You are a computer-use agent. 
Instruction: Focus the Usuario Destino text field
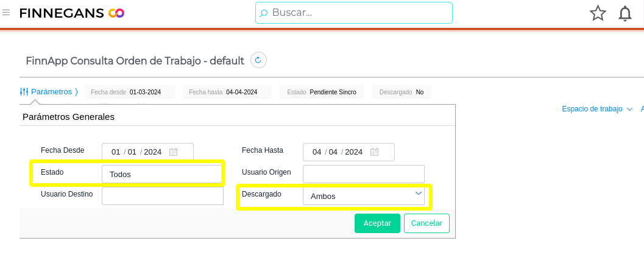[x=163, y=196]
